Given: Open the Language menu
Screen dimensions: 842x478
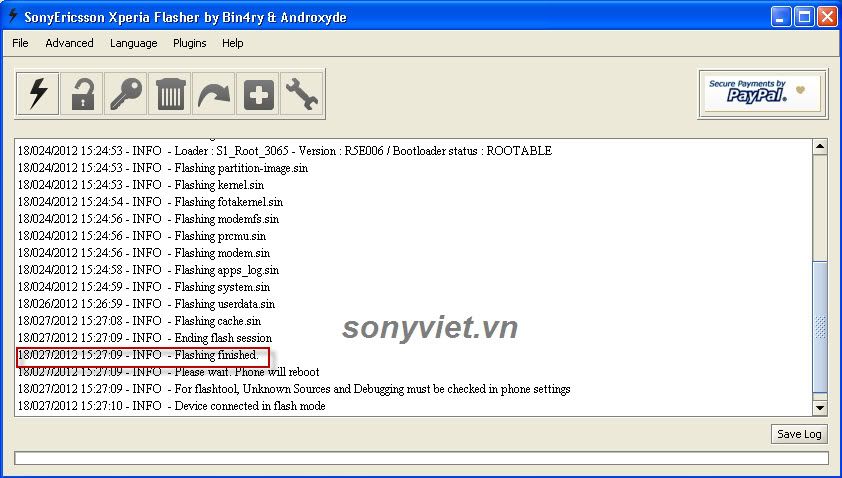Looking at the screenshot, I should tap(134, 43).
